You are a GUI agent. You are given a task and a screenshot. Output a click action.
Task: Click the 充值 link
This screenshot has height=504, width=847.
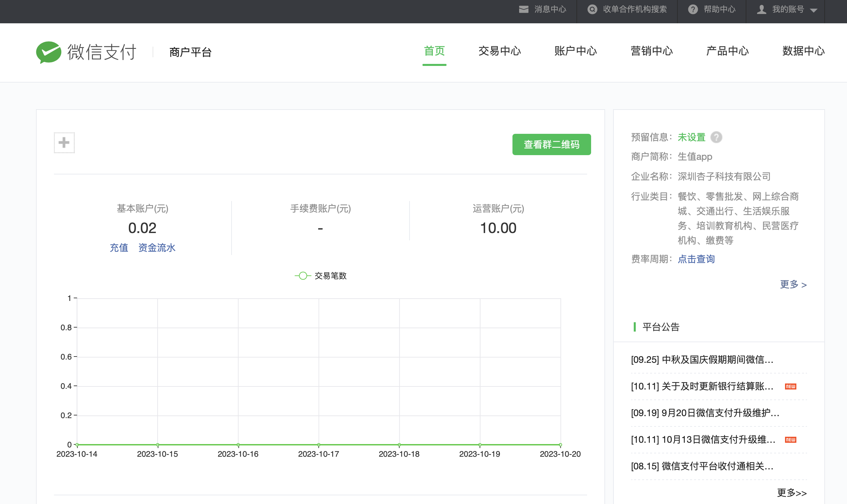119,248
